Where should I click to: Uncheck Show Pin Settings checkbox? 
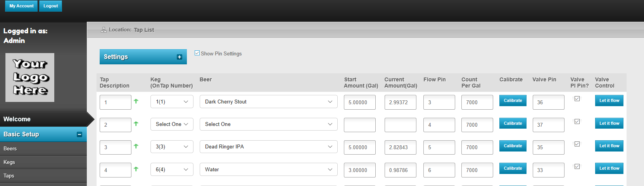[197, 53]
